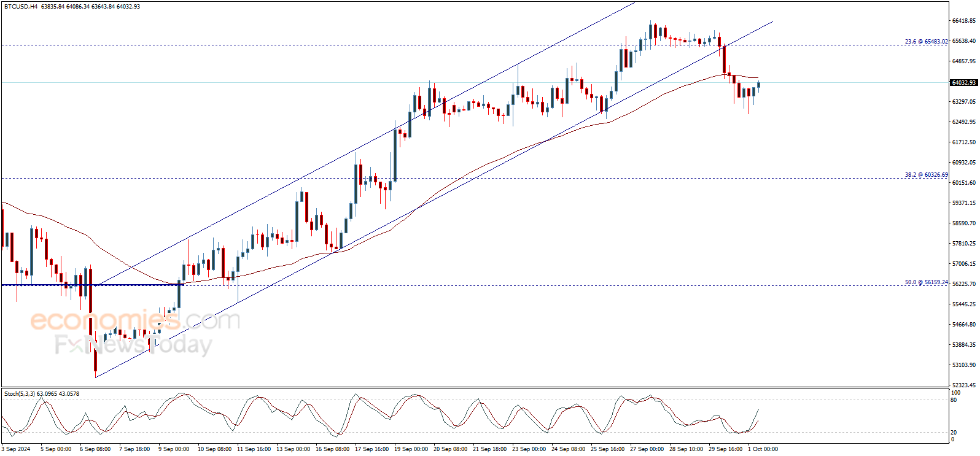Click the 57006.15 price axis value

tap(963, 264)
